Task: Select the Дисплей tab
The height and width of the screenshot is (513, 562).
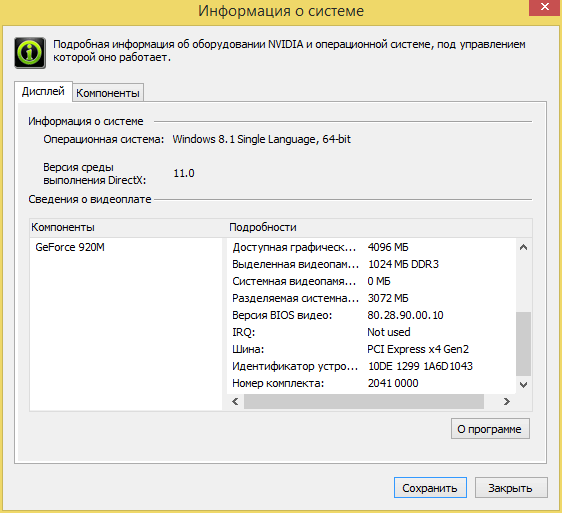Action: 43,91
